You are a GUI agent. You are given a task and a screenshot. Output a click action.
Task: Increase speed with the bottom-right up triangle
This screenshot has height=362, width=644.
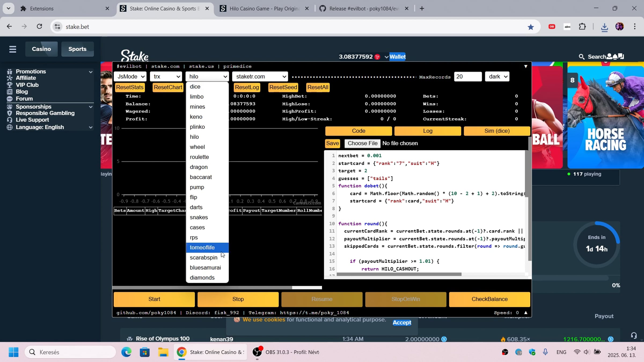(526, 313)
